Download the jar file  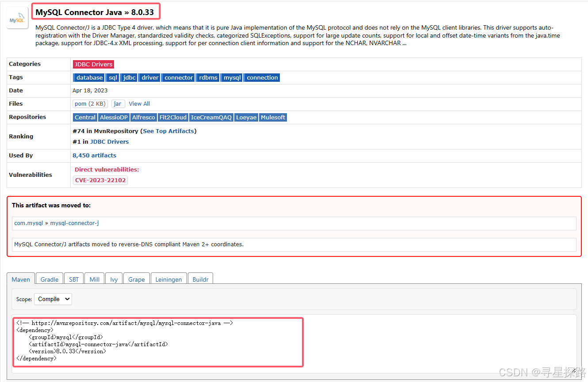[x=118, y=104]
